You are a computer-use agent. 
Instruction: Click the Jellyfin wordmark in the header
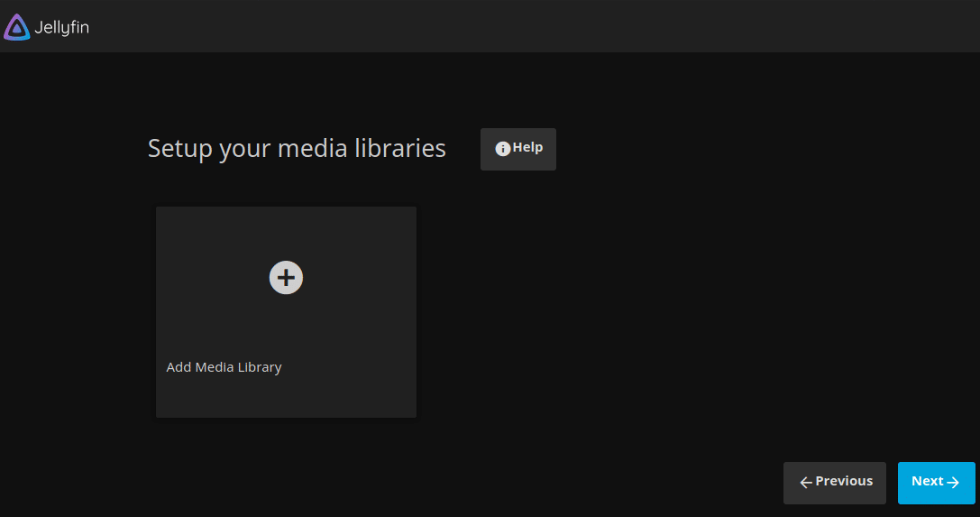61,27
